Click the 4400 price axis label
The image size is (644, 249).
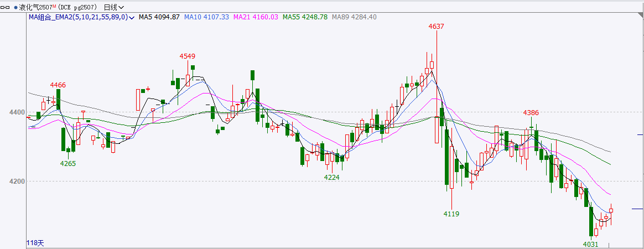click(17, 112)
